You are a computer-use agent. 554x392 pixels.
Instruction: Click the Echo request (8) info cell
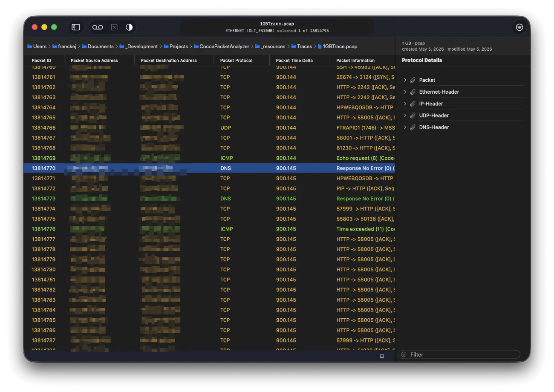[366, 158]
